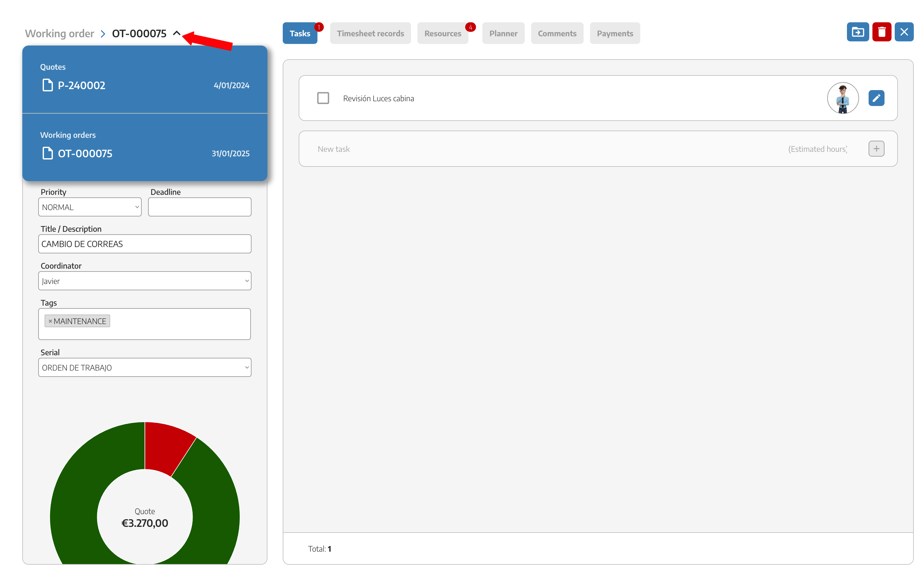
Task: Add the new task with the plus button
Action: pyautogui.click(x=876, y=149)
